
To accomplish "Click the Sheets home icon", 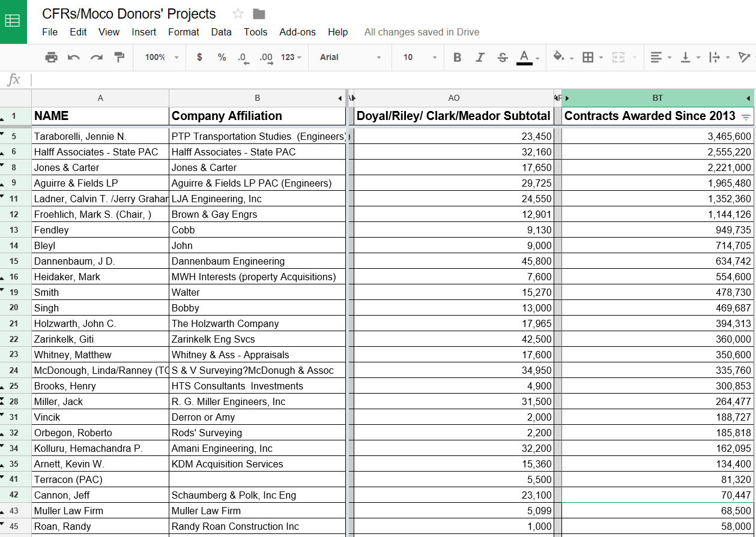I will [13, 21].
